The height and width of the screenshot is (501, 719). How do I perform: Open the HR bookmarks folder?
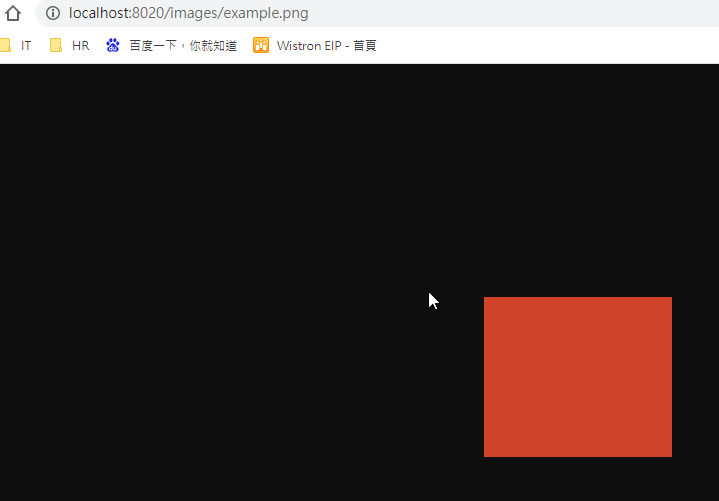coord(69,45)
